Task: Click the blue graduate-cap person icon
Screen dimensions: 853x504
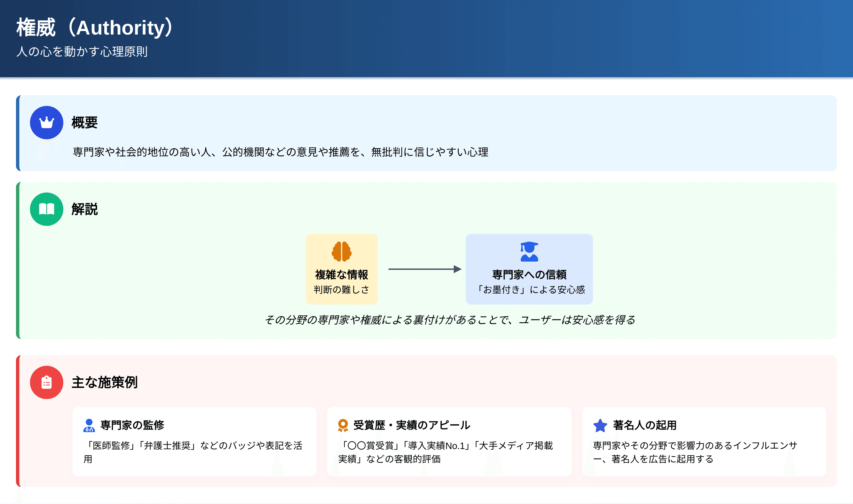Action: [529, 252]
